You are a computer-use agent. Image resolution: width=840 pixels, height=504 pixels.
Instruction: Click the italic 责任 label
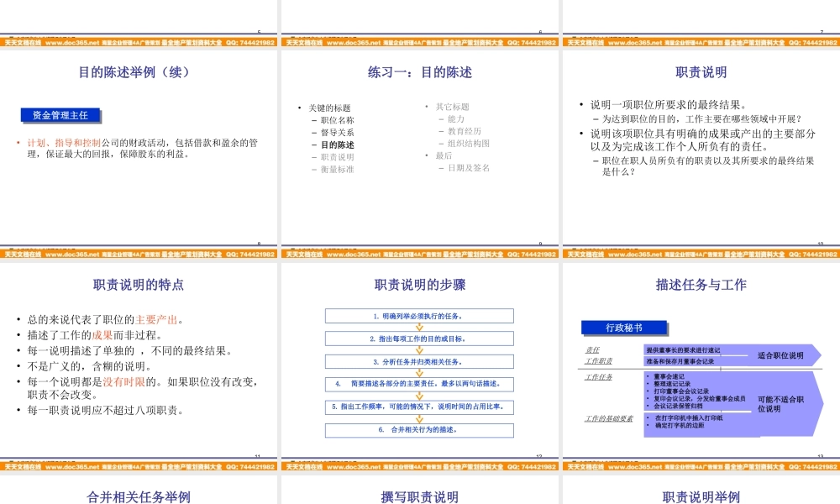(592, 349)
